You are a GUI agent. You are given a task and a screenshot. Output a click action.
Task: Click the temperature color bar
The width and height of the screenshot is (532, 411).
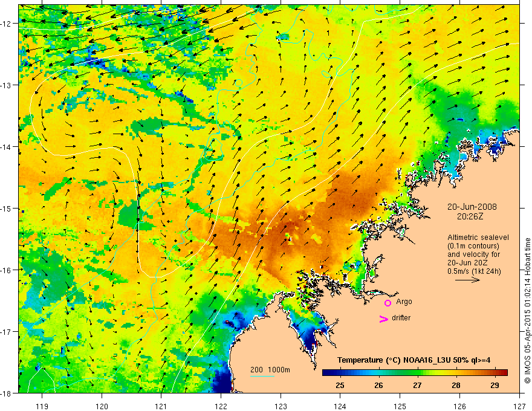tap(415, 373)
